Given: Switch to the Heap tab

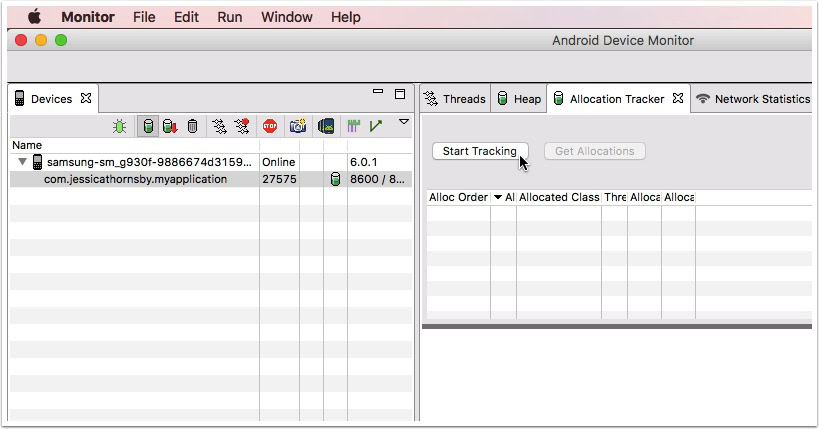Looking at the screenshot, I should [519, 99].
